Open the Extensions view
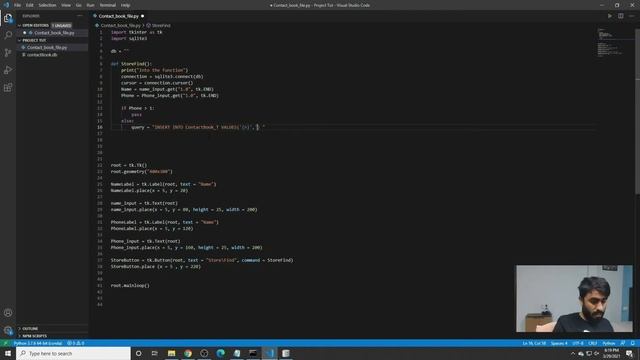Screen dimensions: 640x360 click(8, 88)
